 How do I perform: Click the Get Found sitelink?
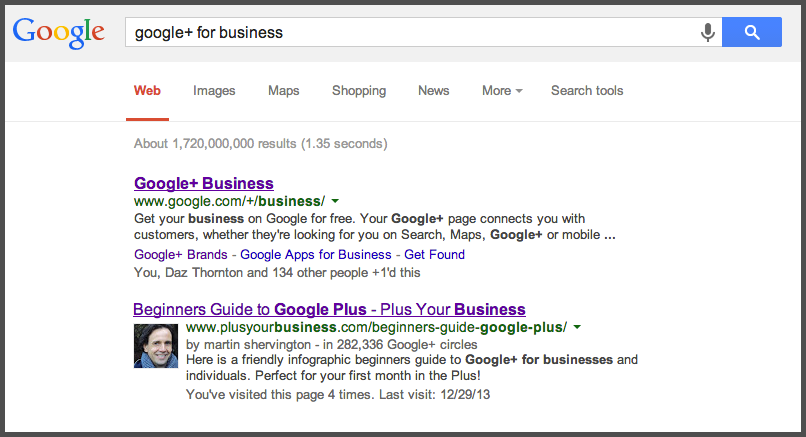coord(434,254)
